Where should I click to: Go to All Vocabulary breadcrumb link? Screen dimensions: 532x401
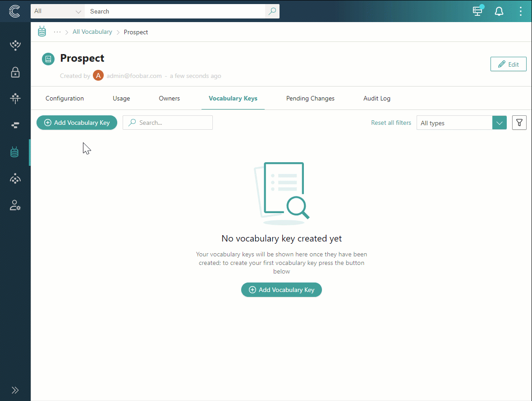(x=92, y=32)
